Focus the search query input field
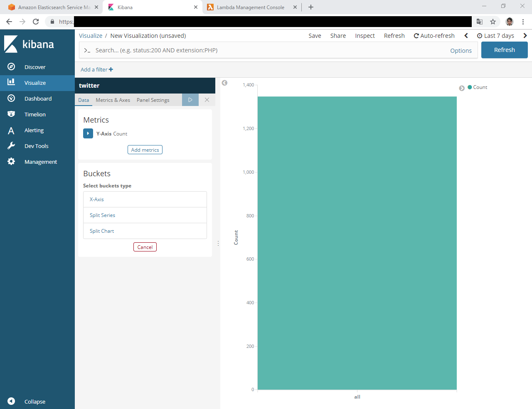 [x=266, y=50]
